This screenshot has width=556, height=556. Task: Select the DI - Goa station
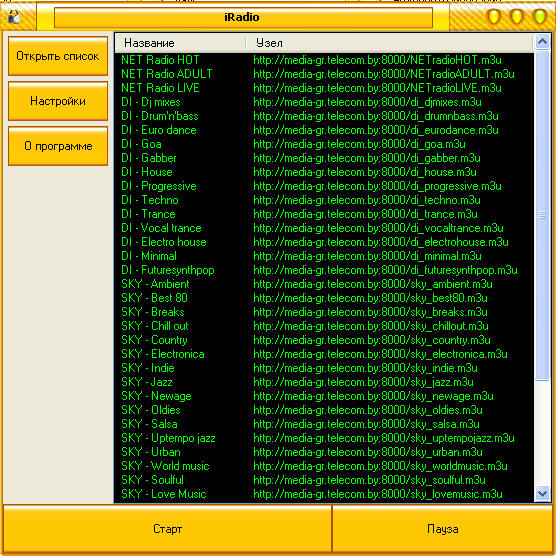coord(141,144)
